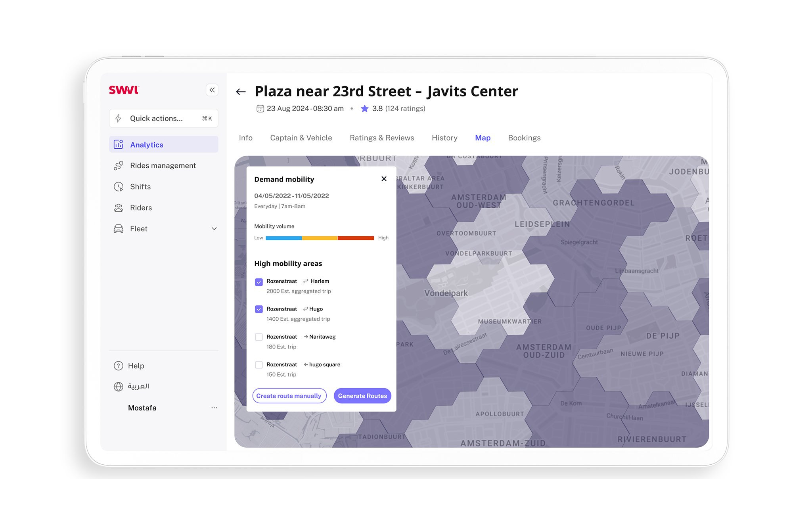
Task: Click the red high segment of mobility bar
Action: coord(356,238)
